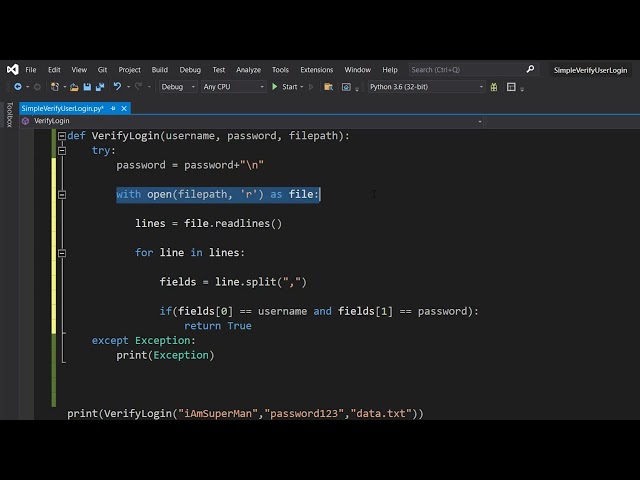Click the 'password+"\n"' expression
This screenshot has height=480, width=640.
pyautogui.click(x=224, y=165)
